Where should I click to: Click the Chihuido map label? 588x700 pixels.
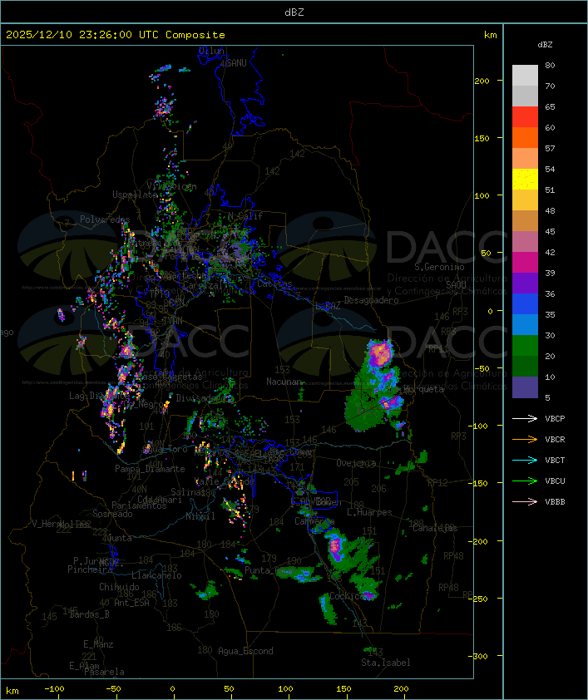point(119,587)
